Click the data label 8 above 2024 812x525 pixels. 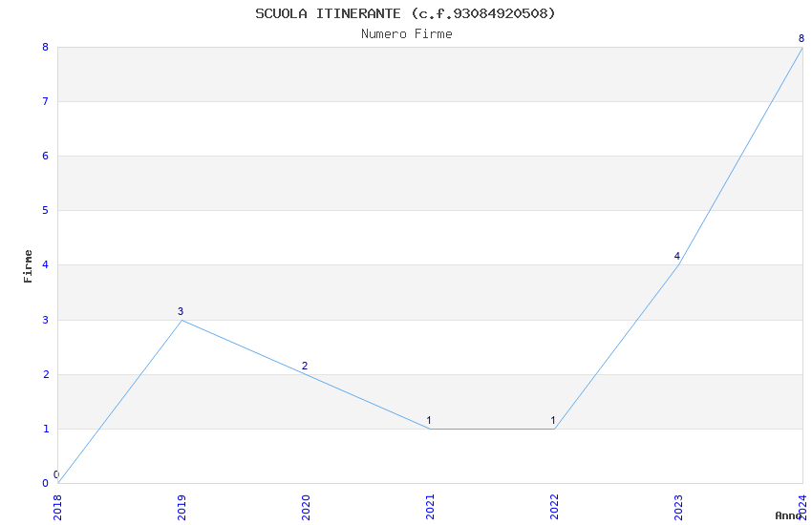pyautogui.click(x=801, y=38)
